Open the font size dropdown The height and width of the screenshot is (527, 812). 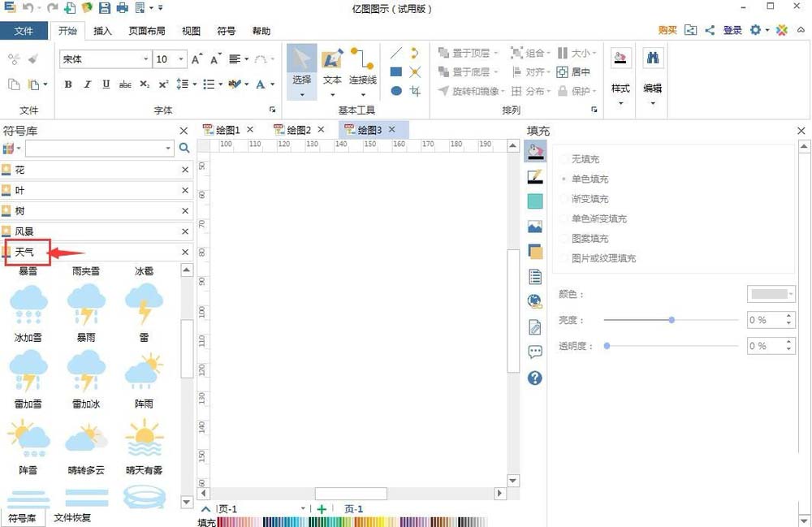coord(180,58)
